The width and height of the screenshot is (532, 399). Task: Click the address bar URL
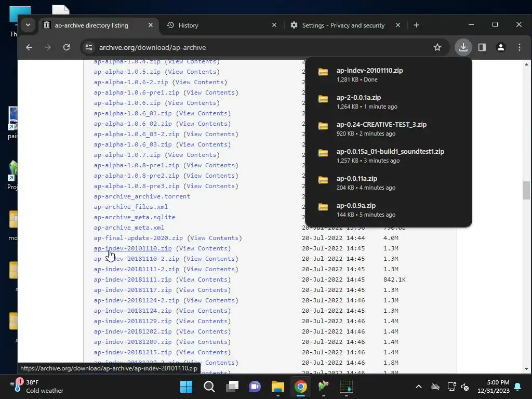click(153, 47)
